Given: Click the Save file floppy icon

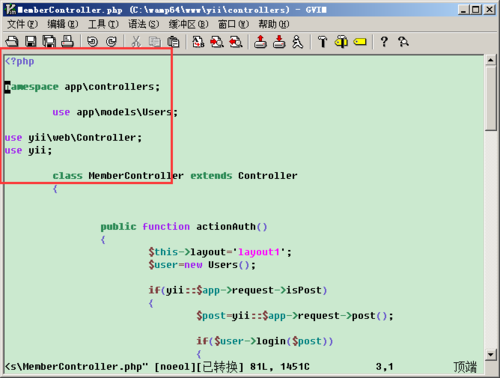Looking at the screenshot, I should pyautogui.click(x=31, y=42).
